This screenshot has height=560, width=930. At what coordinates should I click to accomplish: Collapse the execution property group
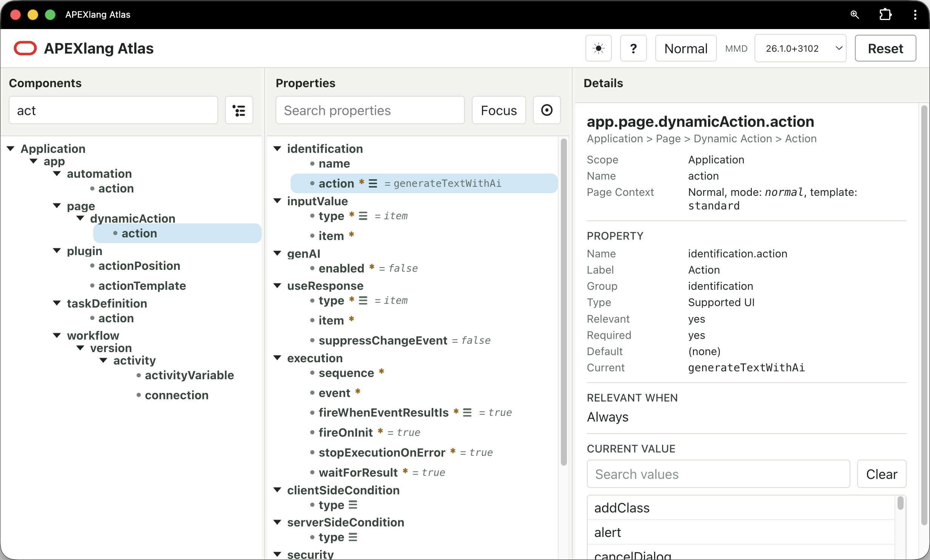pos(277,358)
